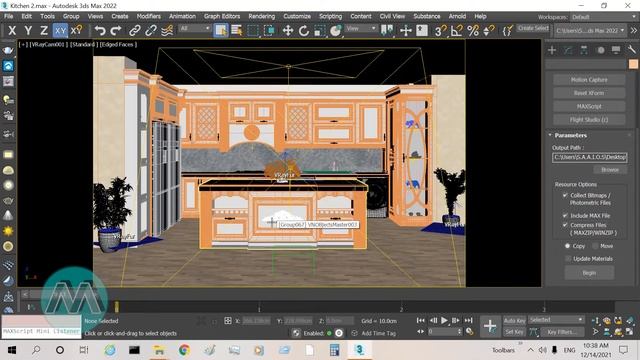Viewport: 640px width, 360px height.
Task: Toggle the Isolate Selection icon in the status bar
Action: click(x=201, y=321)
